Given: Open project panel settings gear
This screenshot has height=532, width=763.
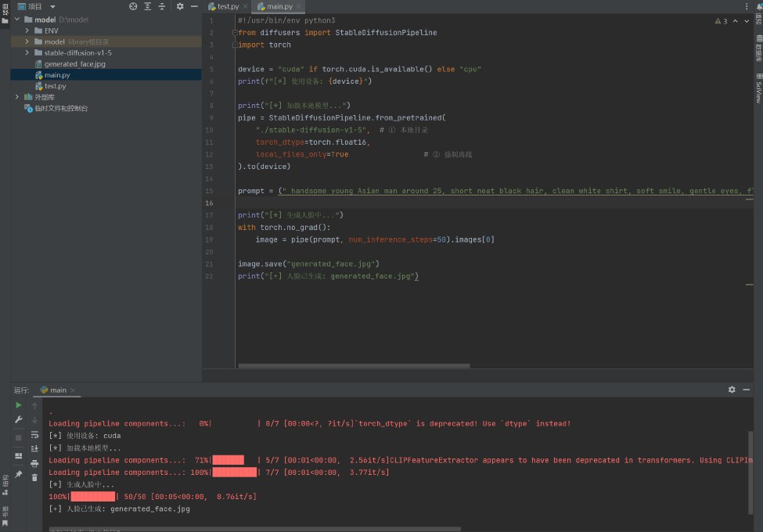Looking at the screenshot, I should tap(180, 6).
